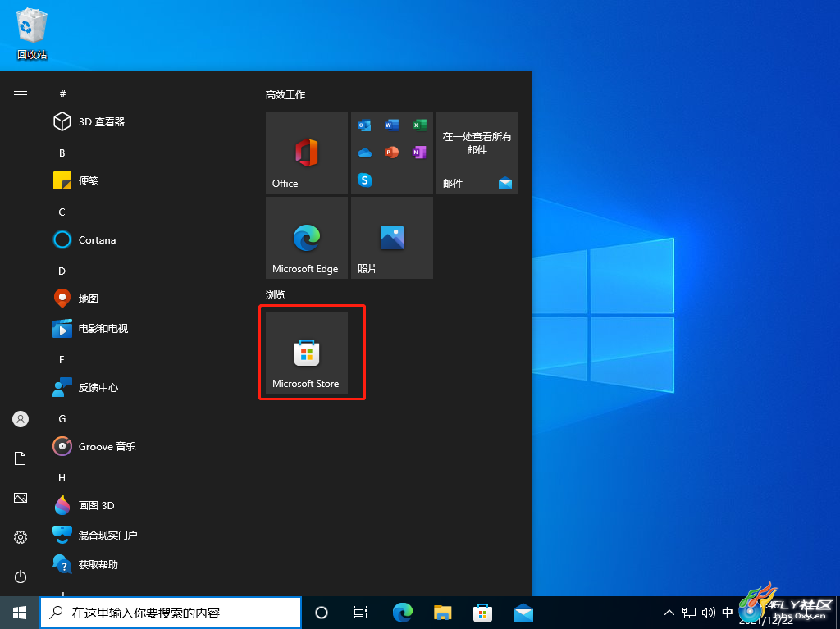Image resolution: width=840 pixels, height=629 pixels.
Task: Click the user account icon in Start sidebar
Action: 21,419
